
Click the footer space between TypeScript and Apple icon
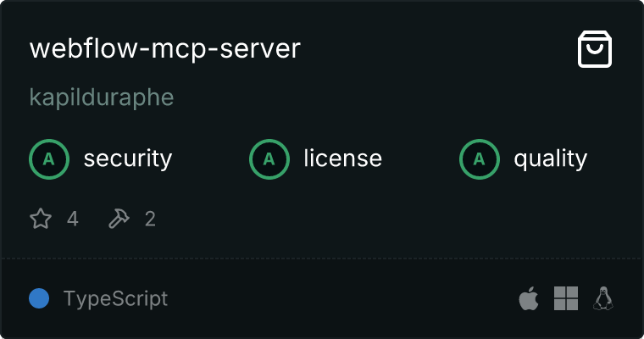click(x=339, y=298)
